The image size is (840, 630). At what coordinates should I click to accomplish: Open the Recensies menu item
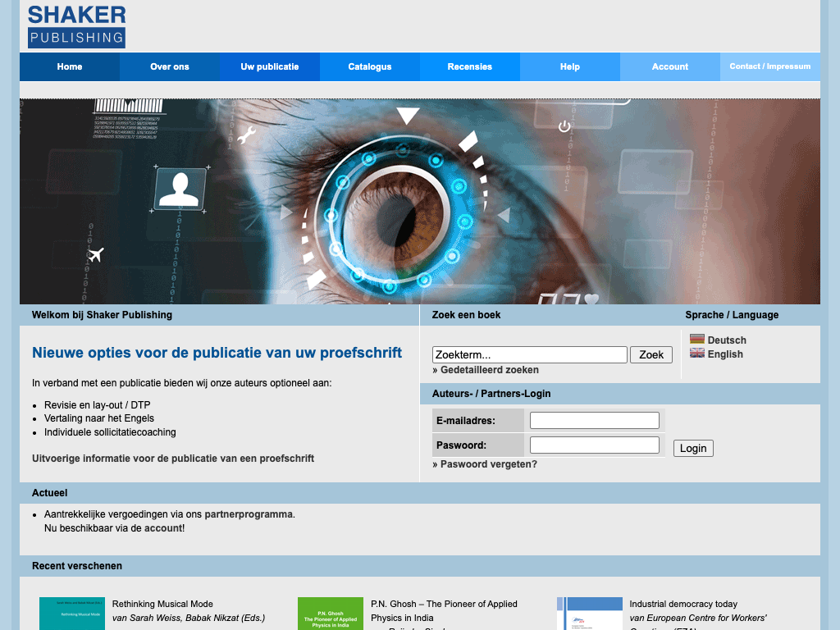coord(470,67)
